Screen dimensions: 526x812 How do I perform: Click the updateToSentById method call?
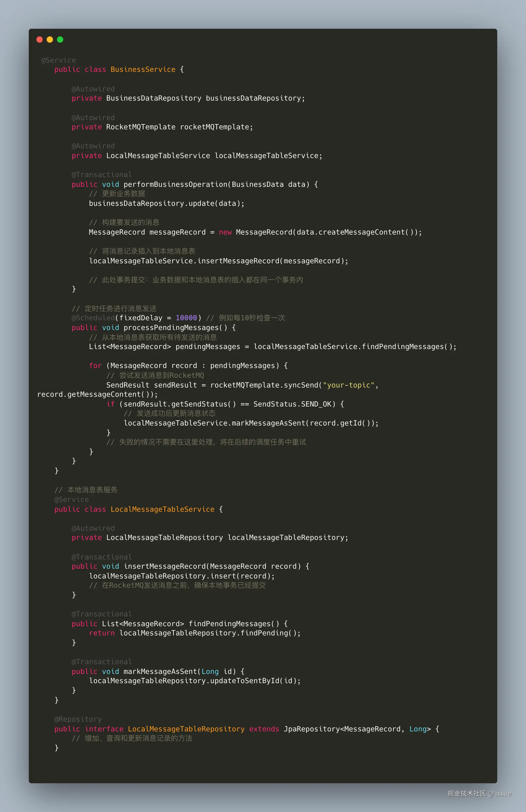pyautogui.click(x=245, y=681)
